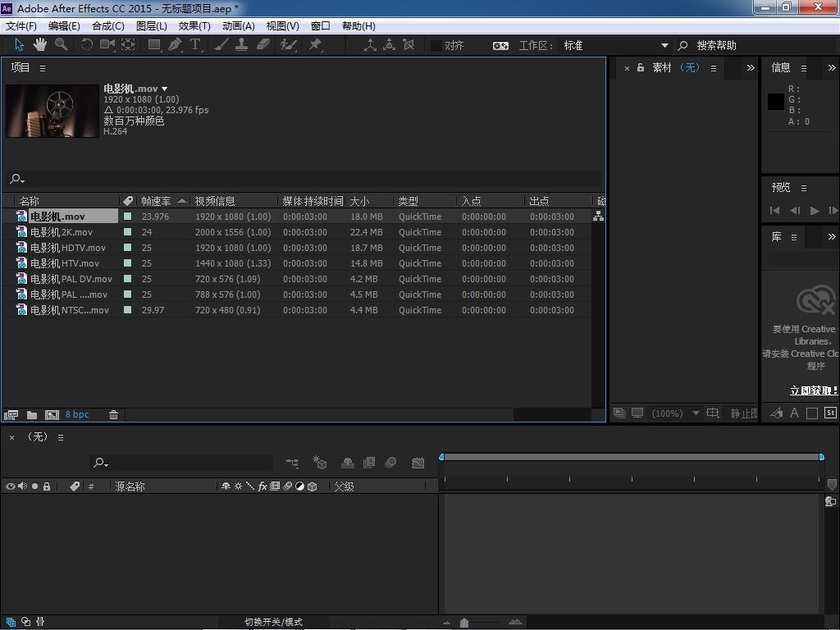Open the footage magnification (100%) dropdown
This screenshot has width=840, height=630.
[x=676, y=413]
